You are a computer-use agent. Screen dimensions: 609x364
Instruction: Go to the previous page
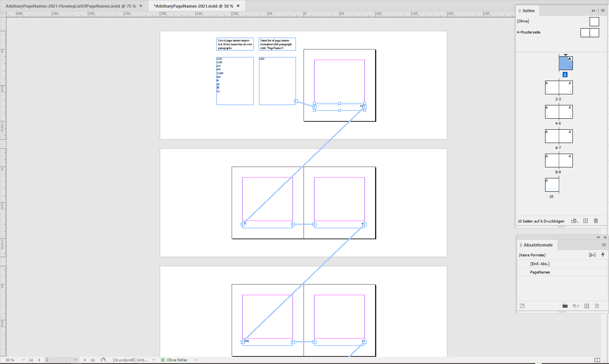39,360
